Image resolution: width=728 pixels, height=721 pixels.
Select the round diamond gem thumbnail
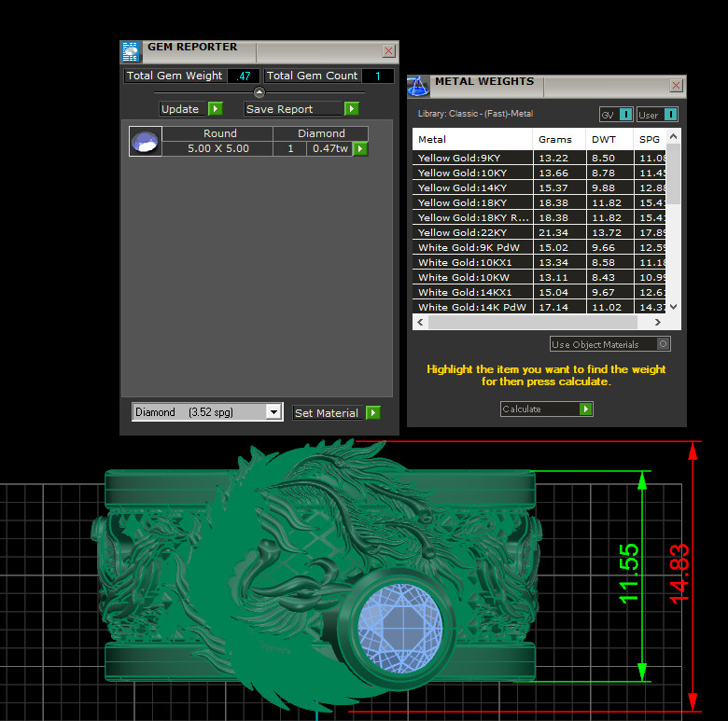pyautogui.click(x=145, y=142)
